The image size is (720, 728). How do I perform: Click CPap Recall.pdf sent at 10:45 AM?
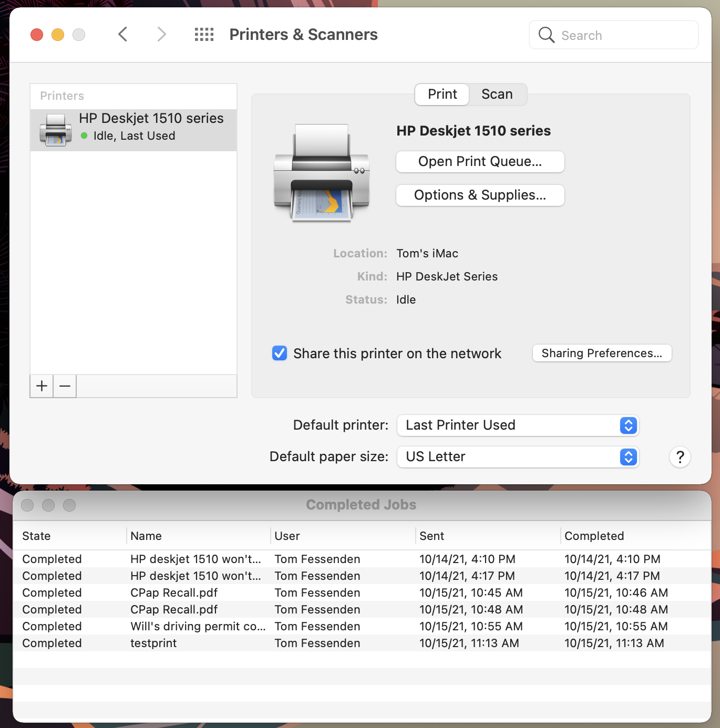pos(174,593)
